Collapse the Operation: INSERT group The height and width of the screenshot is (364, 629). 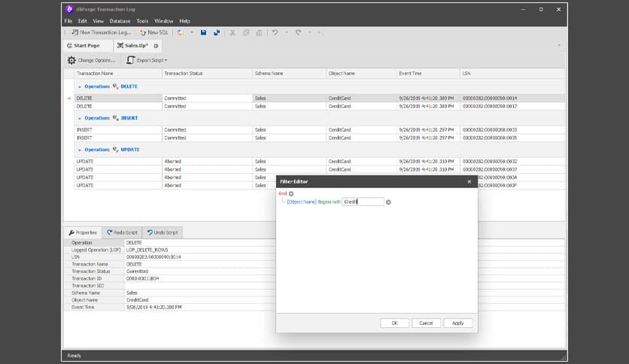[x=80, y=118]
